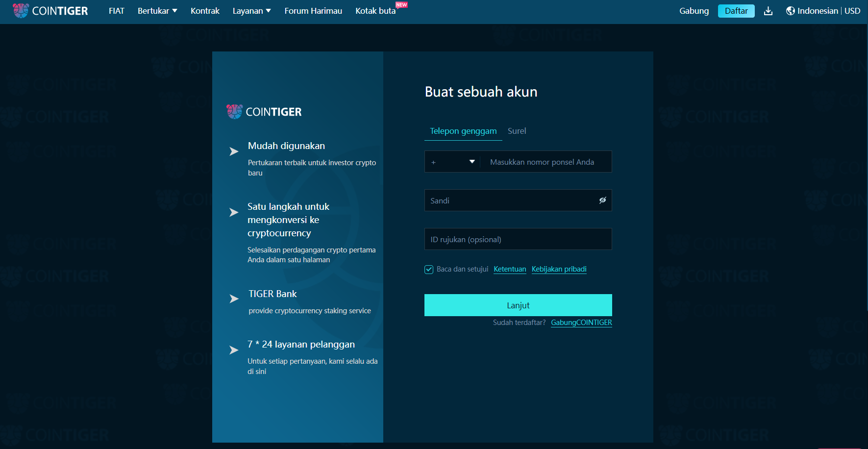868x449 pixels.
Task: Click the GabungCOINTIGER link
Action: pos(581,323)
